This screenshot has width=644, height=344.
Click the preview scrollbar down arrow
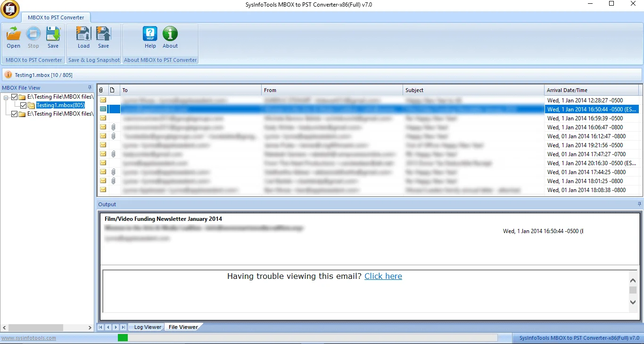click(633, 302)
